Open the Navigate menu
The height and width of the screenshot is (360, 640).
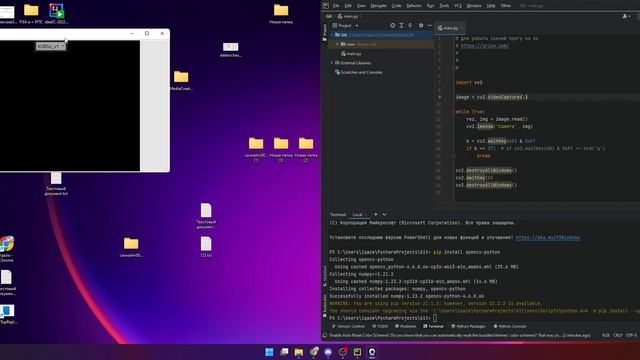[x=378, y=6]
